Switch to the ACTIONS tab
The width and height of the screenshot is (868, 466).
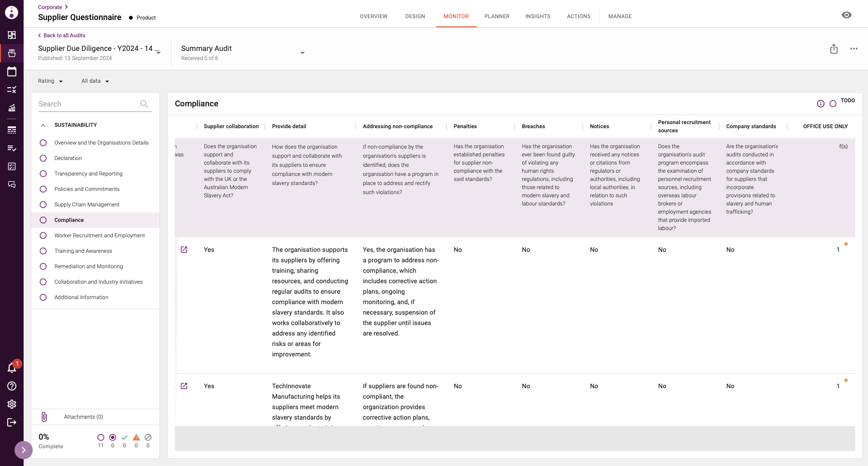(x=579, y=16)
